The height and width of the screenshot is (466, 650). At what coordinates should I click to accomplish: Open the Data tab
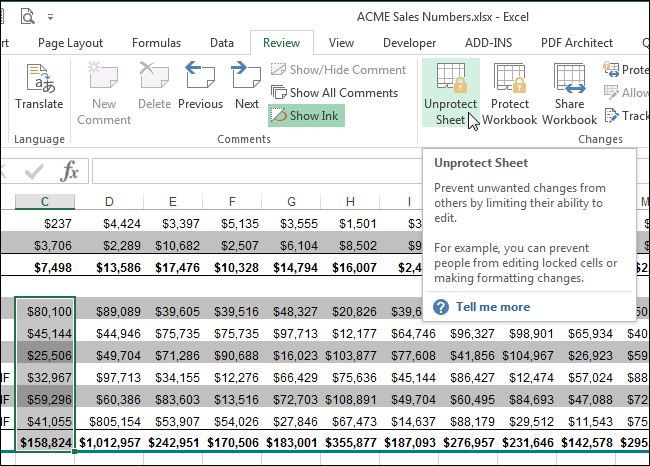tap(222, 43)
